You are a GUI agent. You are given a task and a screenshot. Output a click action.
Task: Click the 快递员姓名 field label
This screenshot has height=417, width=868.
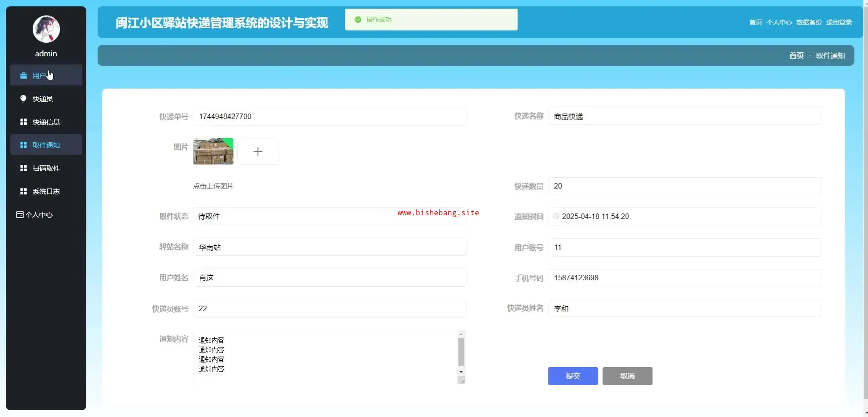click(525, 308)
